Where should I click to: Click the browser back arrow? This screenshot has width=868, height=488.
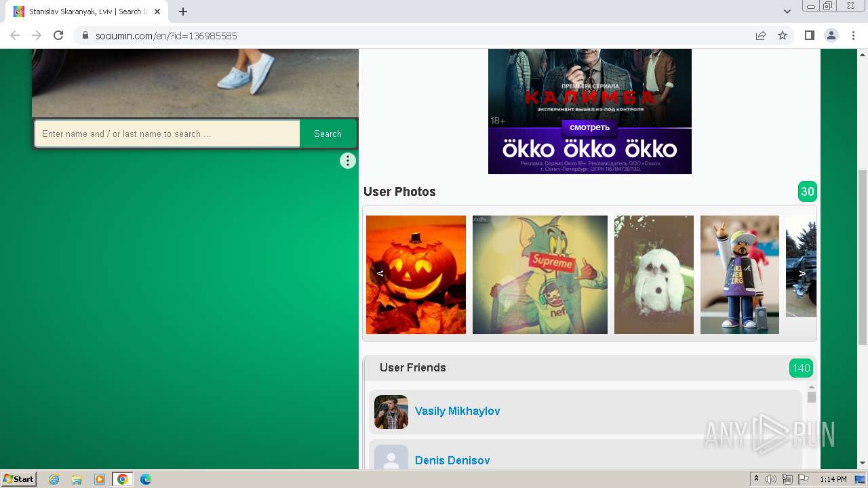pyautogui.click(x=15, y=35)
